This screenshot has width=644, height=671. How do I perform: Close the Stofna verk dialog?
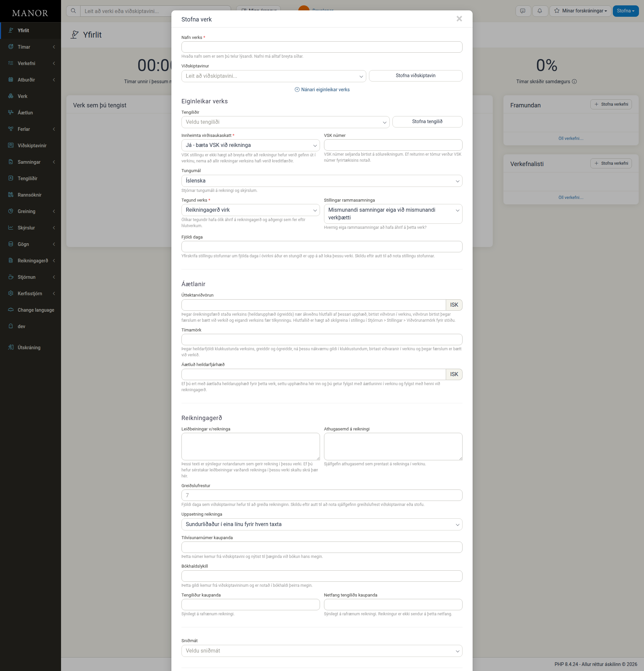(459, 19)
